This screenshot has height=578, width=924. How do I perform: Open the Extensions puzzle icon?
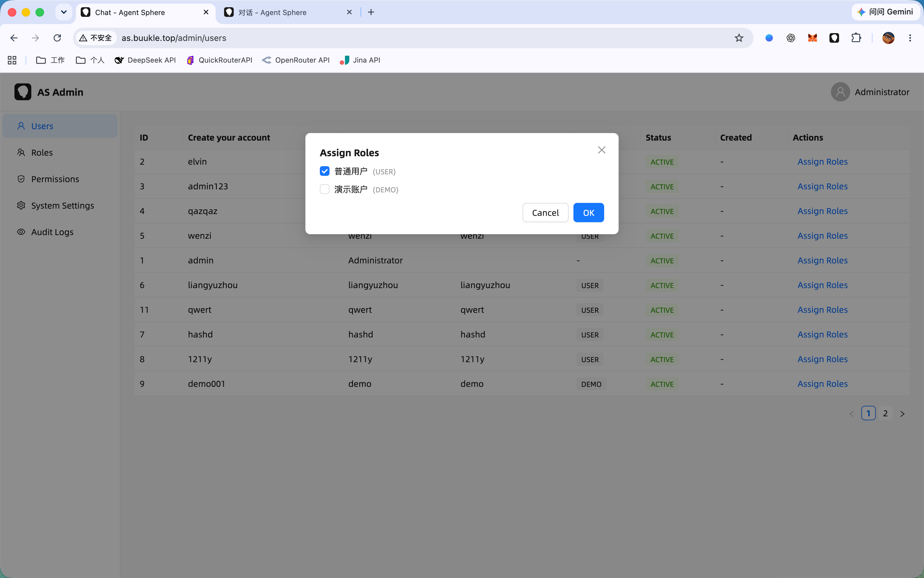point(856,38)
